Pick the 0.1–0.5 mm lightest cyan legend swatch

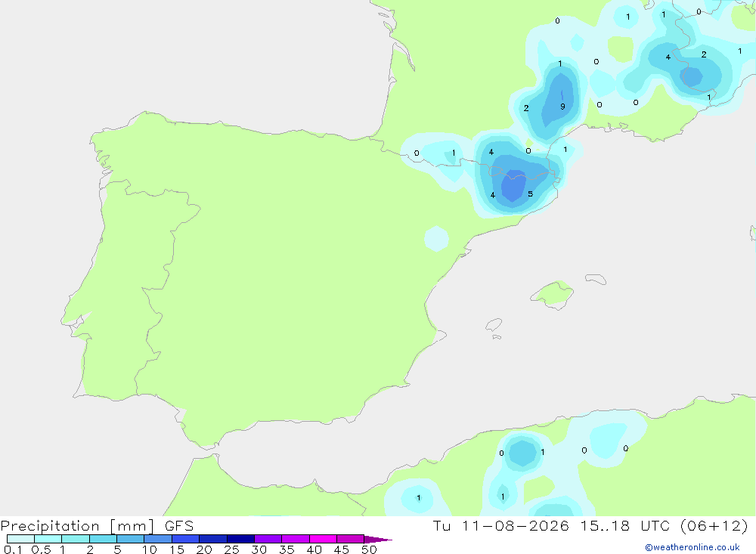(x=20, y=539)
